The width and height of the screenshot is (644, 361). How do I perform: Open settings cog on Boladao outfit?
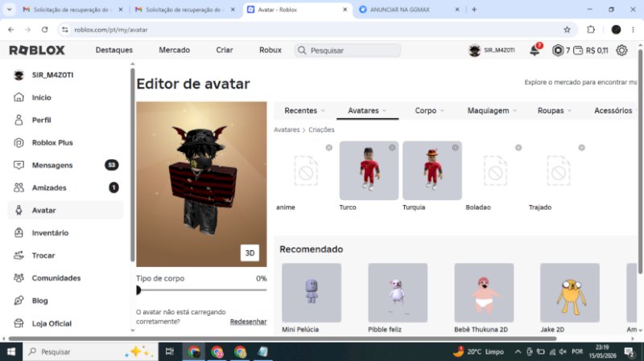click(518, 148)
